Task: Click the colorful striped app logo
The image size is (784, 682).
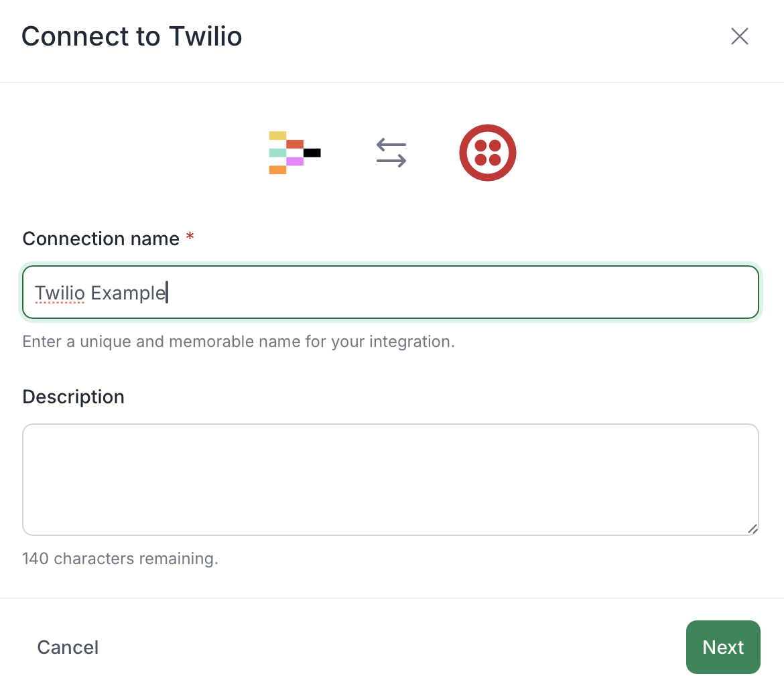Action: (294, 153)
